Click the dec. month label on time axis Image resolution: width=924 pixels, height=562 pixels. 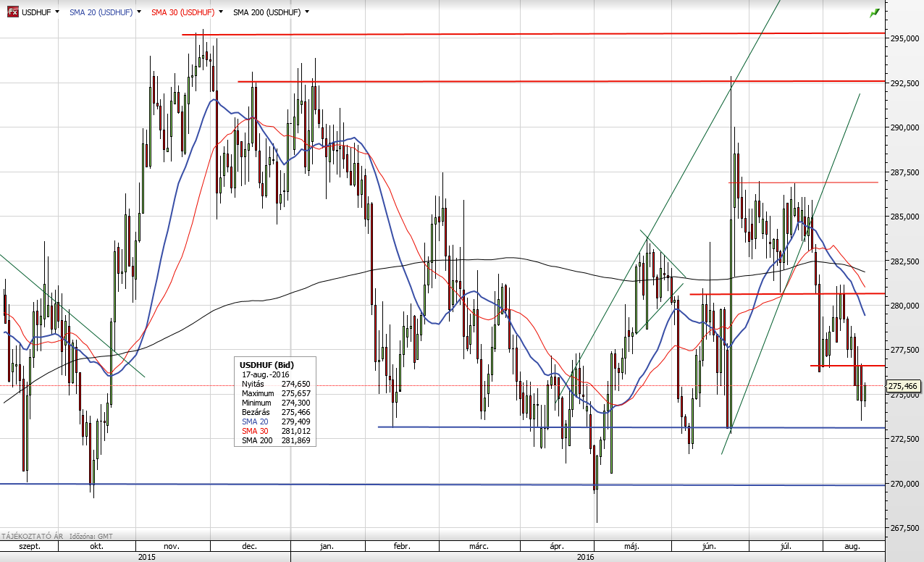pos(248,546)
